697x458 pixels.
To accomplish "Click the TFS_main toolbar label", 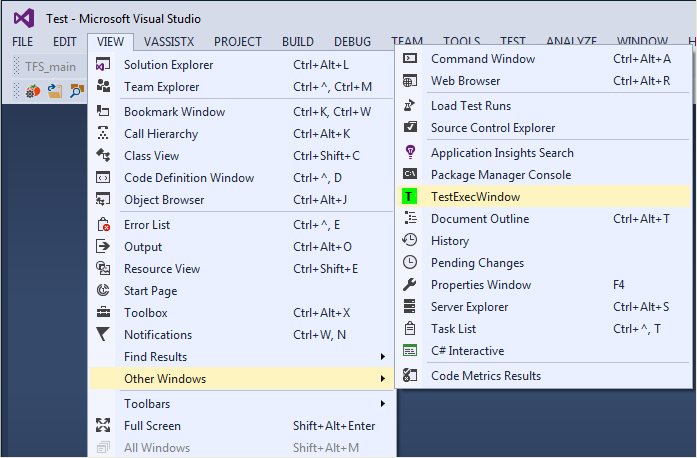I will 50,67.
